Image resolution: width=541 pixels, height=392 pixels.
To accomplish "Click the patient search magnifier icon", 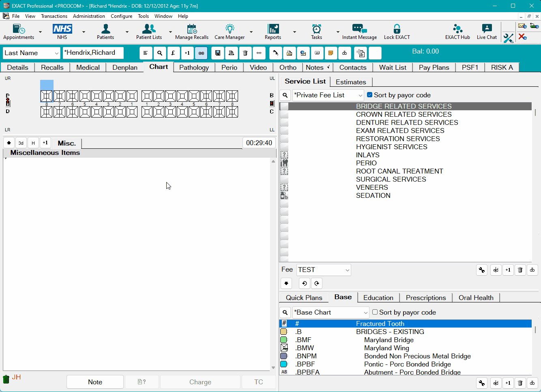I will [160, 53].
